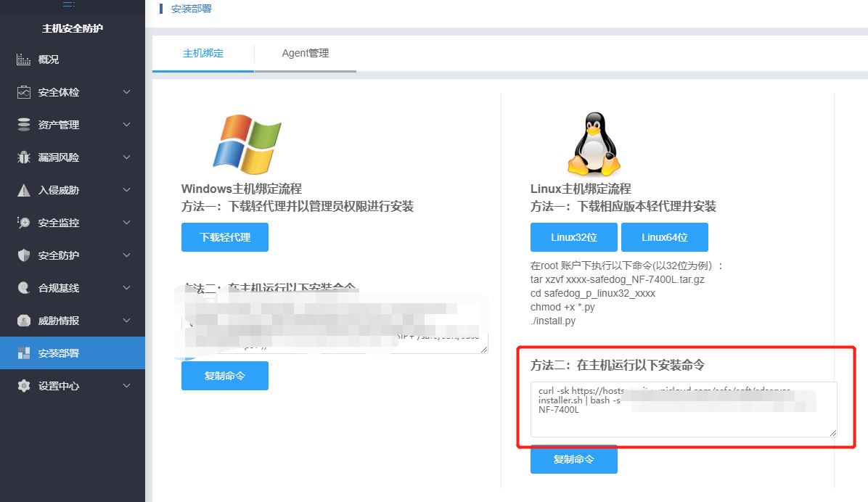Click the 安装部署 breadcrumb title

[192, 9]
